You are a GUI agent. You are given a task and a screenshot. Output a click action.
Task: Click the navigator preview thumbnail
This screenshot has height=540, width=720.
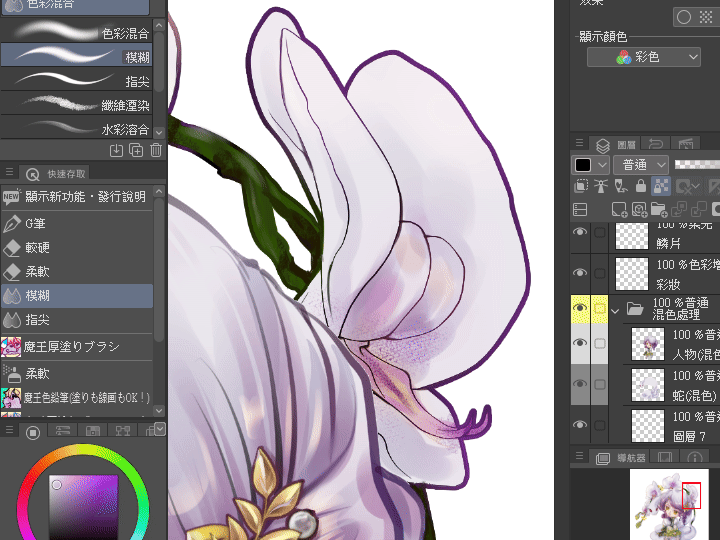[669, 504]
